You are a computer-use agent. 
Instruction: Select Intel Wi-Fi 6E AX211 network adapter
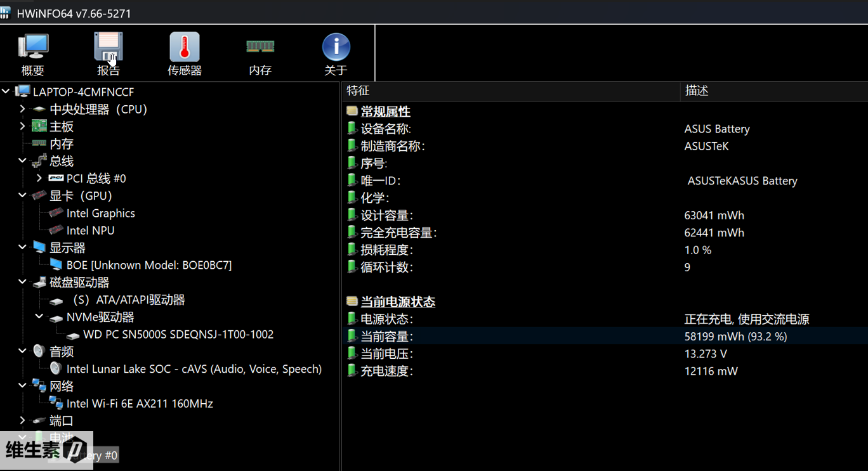point(139,404)
